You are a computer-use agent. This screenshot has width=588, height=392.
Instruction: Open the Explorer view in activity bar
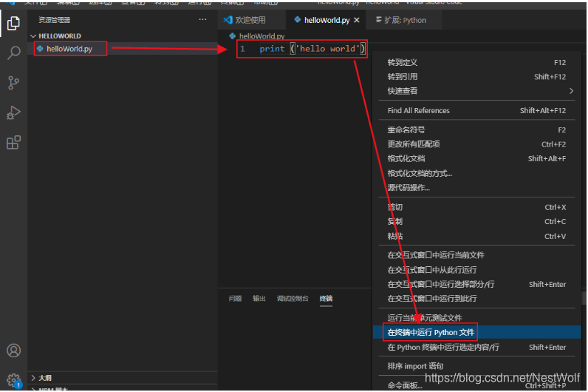13,23
